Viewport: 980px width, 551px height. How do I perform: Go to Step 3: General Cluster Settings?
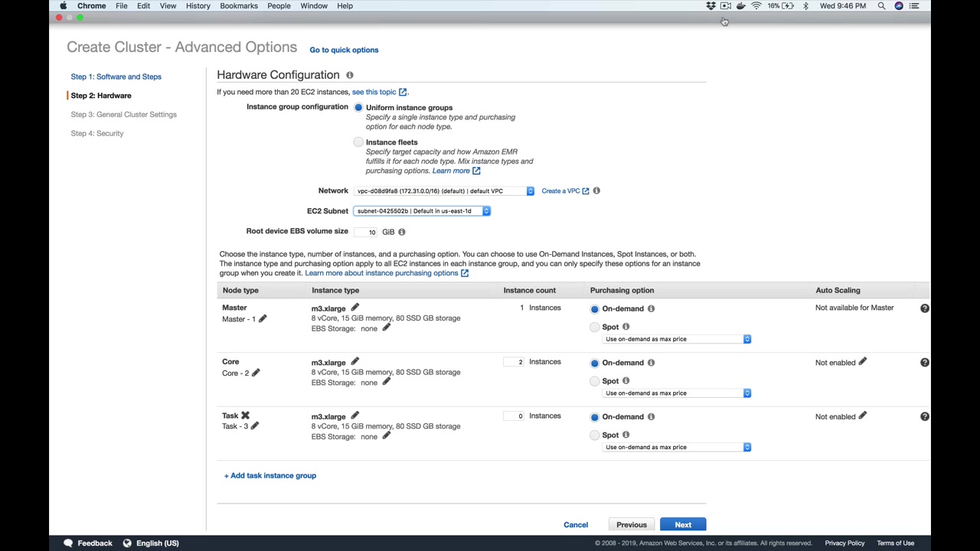[123, 115]
